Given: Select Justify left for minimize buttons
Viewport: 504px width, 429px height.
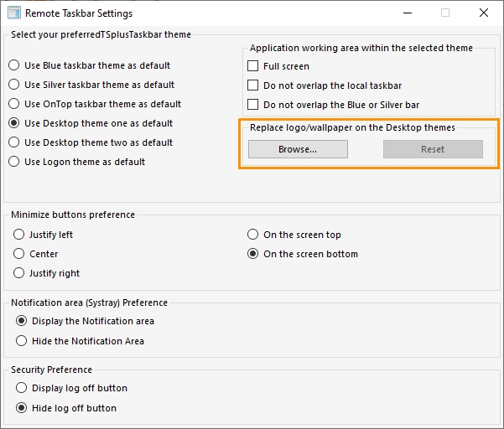Looking at the screenshot, I should [x=19, y=235].
